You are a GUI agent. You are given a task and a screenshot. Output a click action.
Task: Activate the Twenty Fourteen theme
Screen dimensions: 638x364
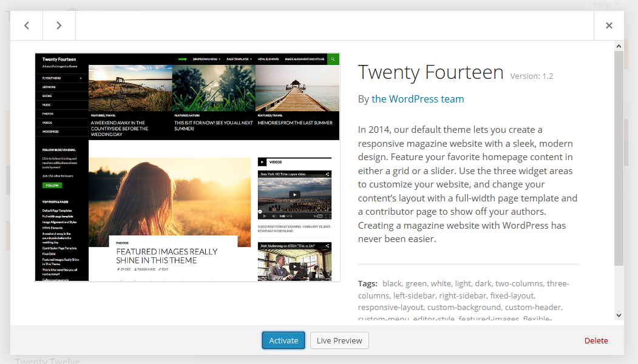coord(283,340)
